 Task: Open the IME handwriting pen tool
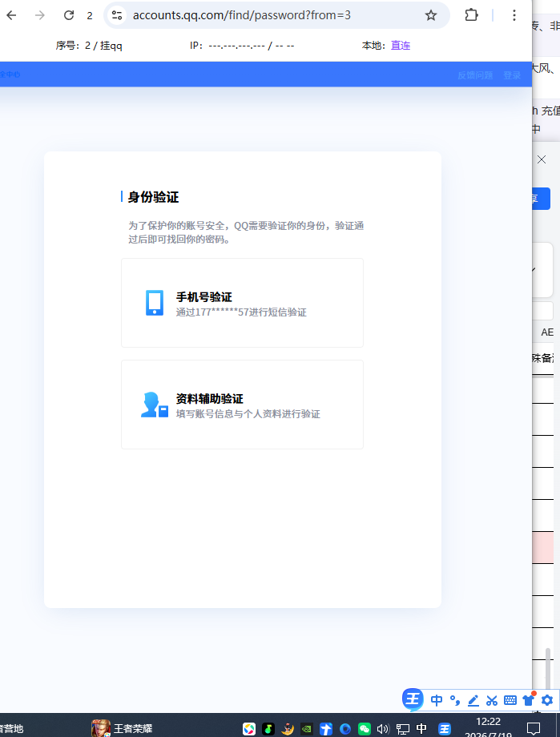(473, 700)
